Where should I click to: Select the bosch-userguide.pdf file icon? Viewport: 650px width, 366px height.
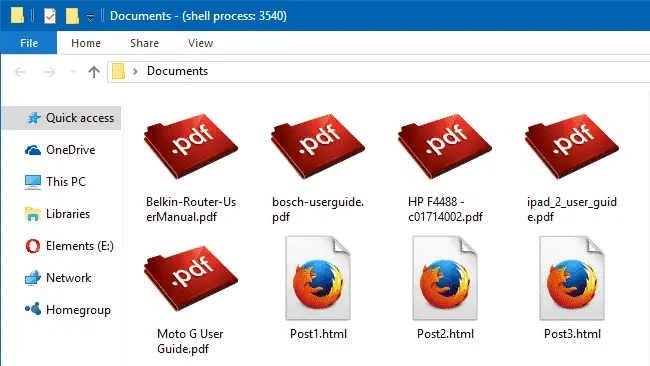pos(318,146)
